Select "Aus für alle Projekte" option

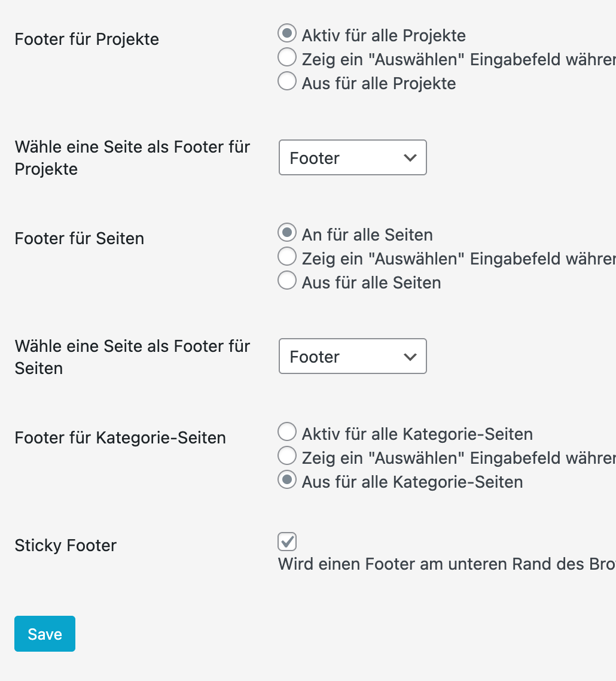(x=287, y=81)
